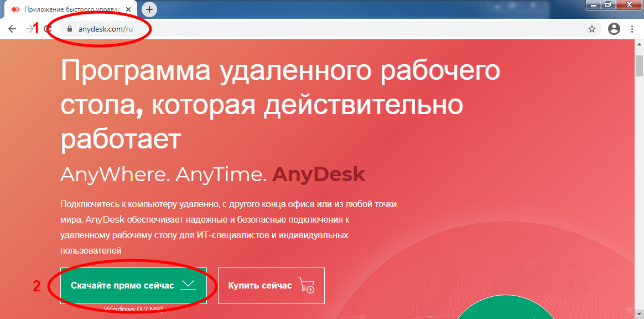Viewport: 644px width, 319px height.
Task: Open the three-dot Chrome menu
Action: click(632, 28)
